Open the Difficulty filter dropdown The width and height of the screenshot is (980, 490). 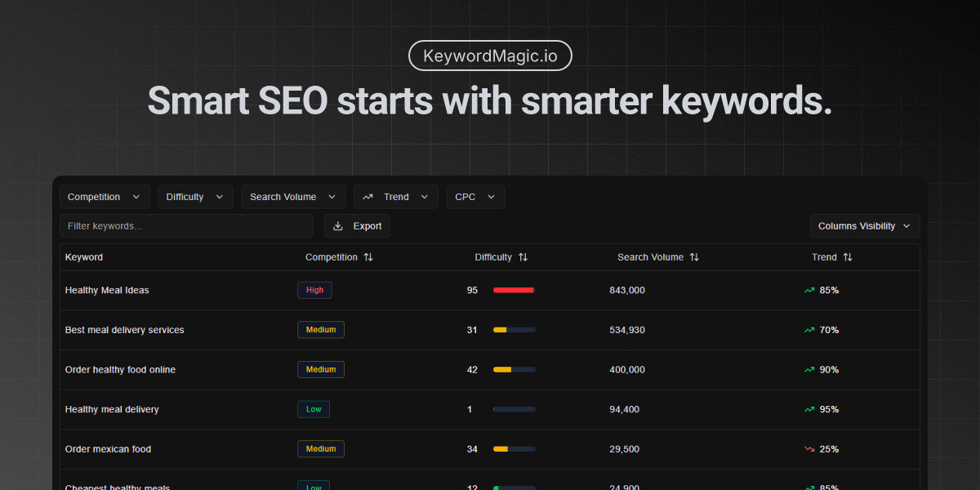(x=195, y=197)
